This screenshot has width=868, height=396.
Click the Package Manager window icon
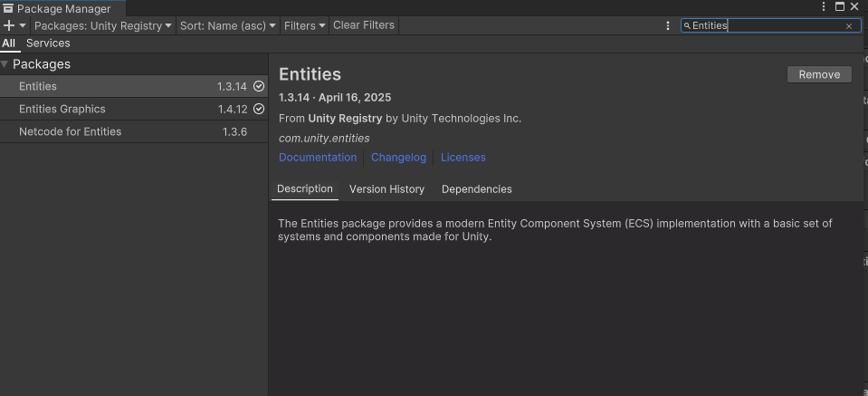pyautogui.click(x=8, y=8)
